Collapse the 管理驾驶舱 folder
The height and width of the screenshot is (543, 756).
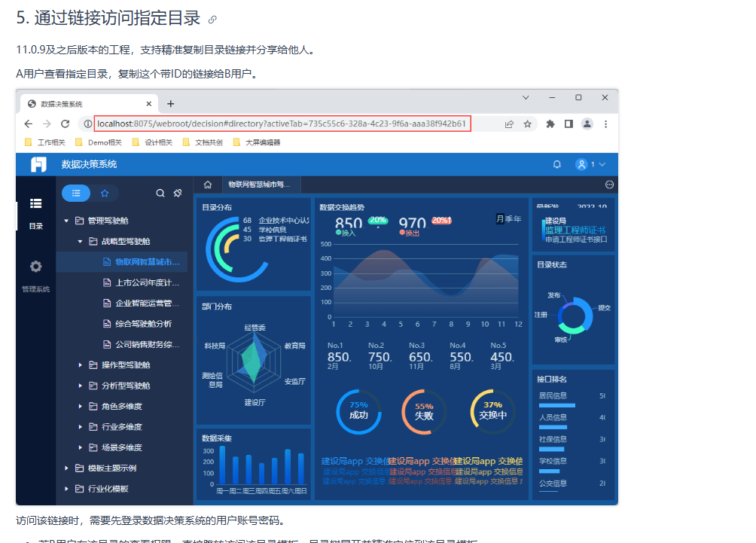point(66,221)
